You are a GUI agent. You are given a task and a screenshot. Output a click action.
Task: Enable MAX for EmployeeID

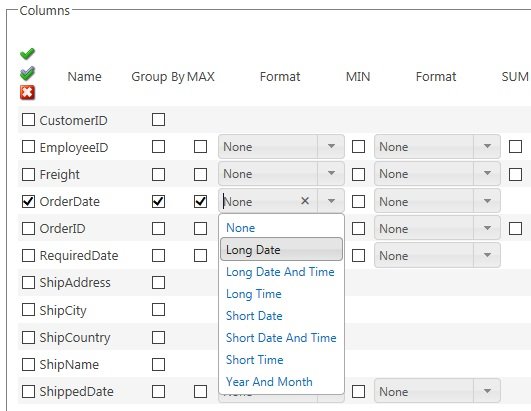pos(200,147)
